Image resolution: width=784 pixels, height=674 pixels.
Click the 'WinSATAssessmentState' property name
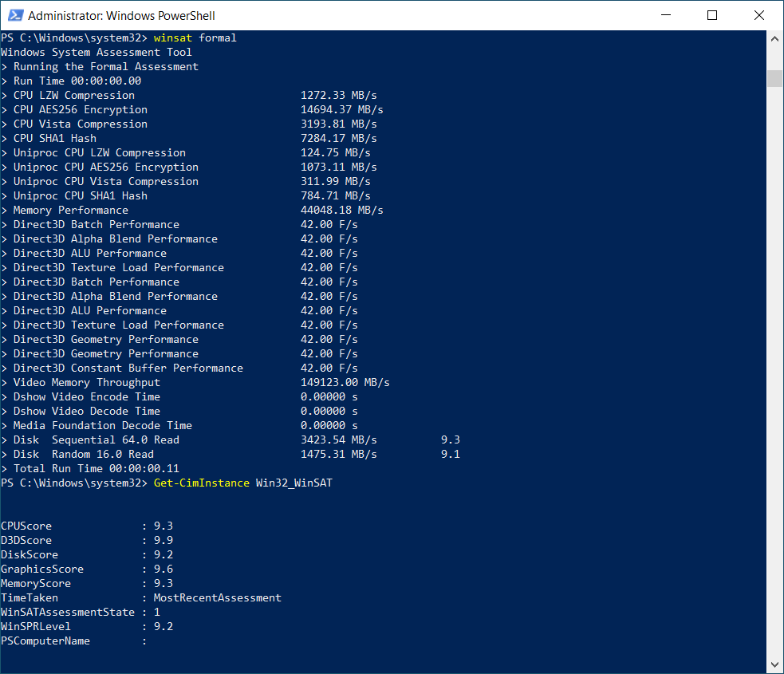[x=68, y=613]
